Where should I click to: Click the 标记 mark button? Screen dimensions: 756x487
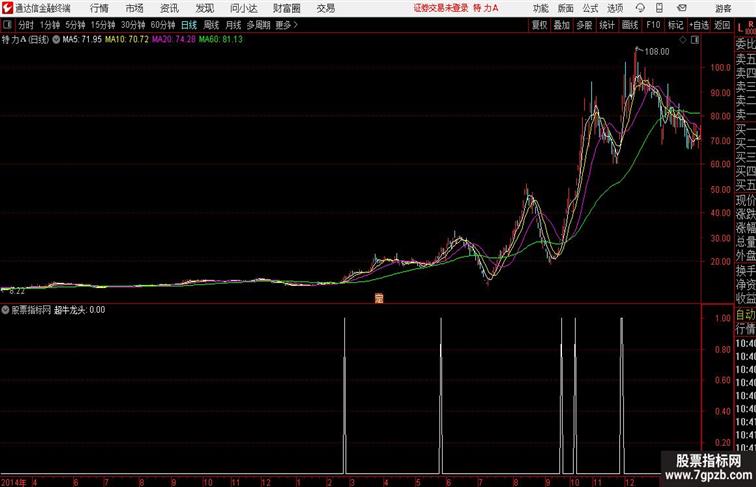tap(675, 25)
